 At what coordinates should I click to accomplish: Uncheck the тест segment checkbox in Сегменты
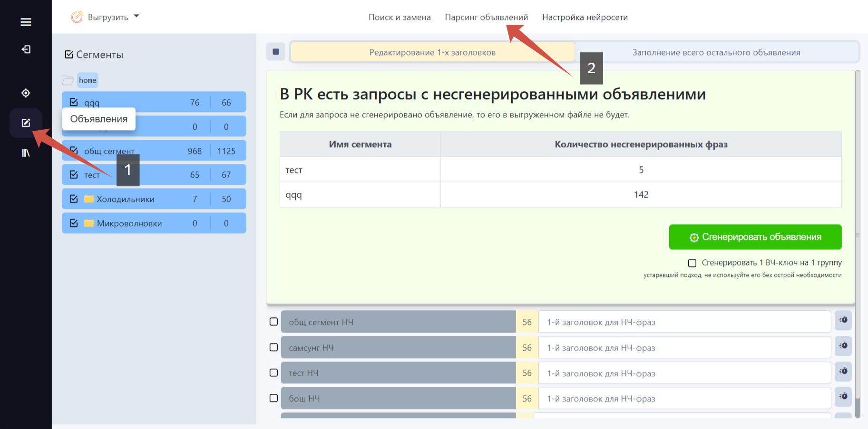pos(74,174)
